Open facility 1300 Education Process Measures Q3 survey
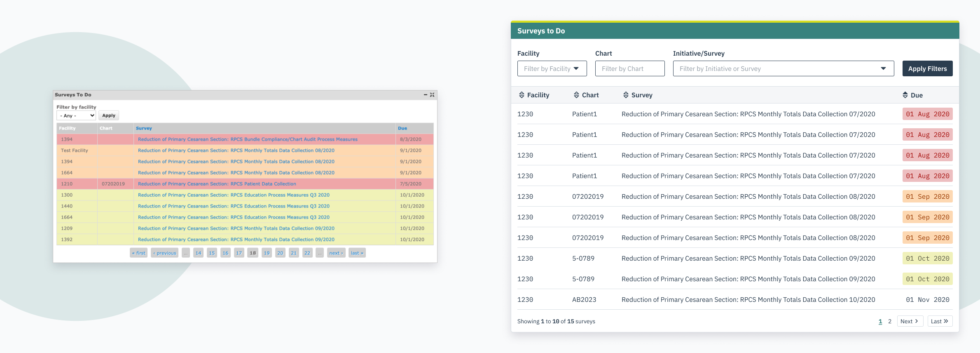The height and width of the screenshot is (353, 980). [234, 195]
